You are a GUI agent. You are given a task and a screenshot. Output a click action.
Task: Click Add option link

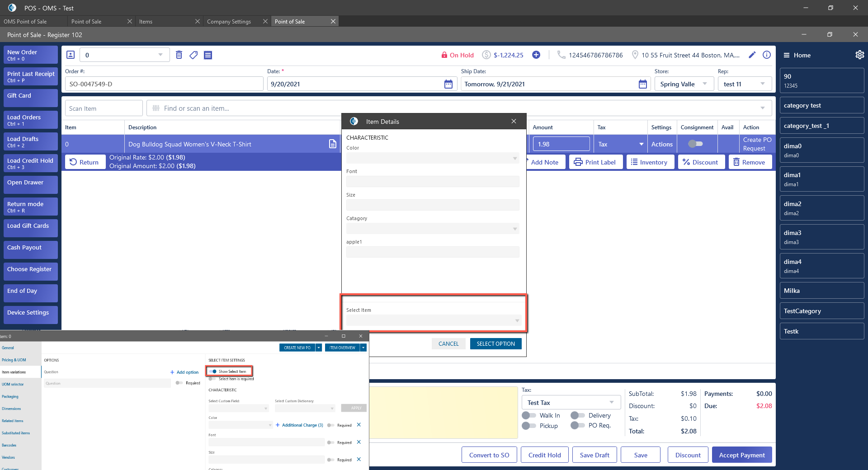[x=184, y=372]
